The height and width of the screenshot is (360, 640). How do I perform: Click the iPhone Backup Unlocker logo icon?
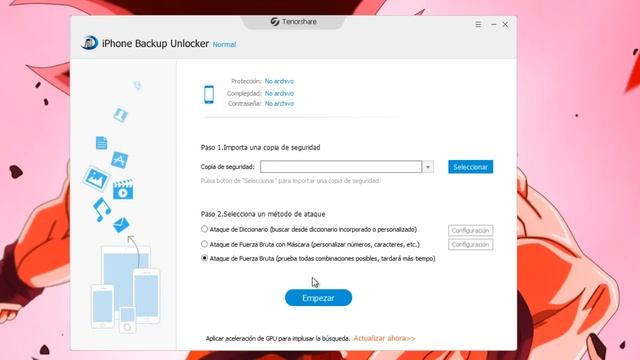click(89, 43)
